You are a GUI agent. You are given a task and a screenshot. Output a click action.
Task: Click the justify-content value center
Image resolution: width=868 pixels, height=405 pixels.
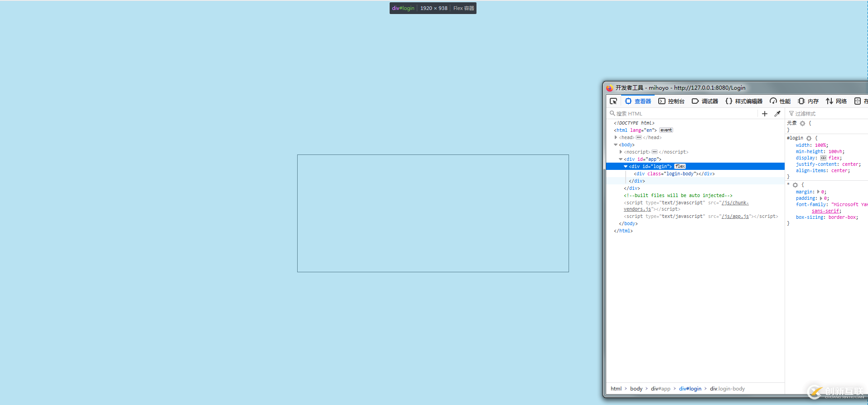850,164
